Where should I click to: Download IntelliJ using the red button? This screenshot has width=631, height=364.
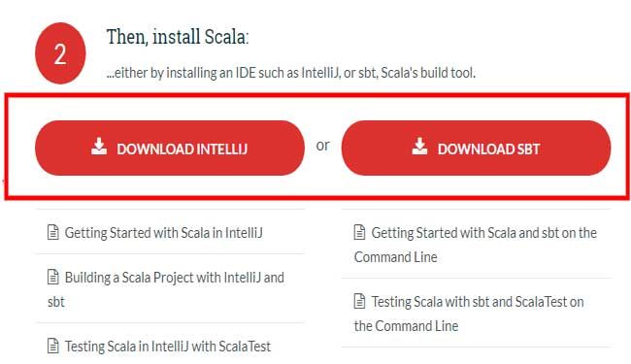[170, 148]
